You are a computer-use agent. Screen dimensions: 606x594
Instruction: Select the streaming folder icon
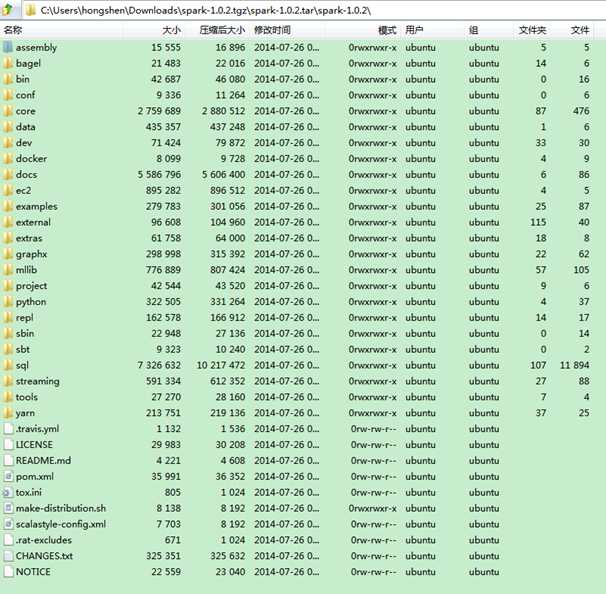(x=8, y=381)
